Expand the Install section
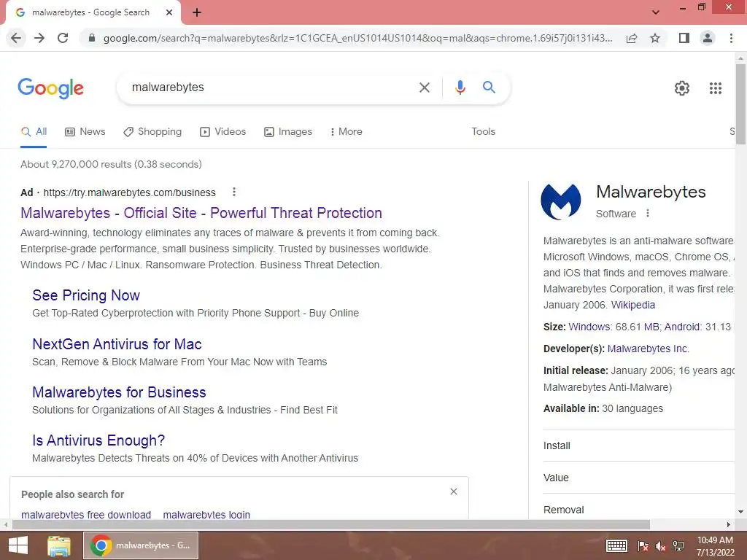 click(639, 446)
